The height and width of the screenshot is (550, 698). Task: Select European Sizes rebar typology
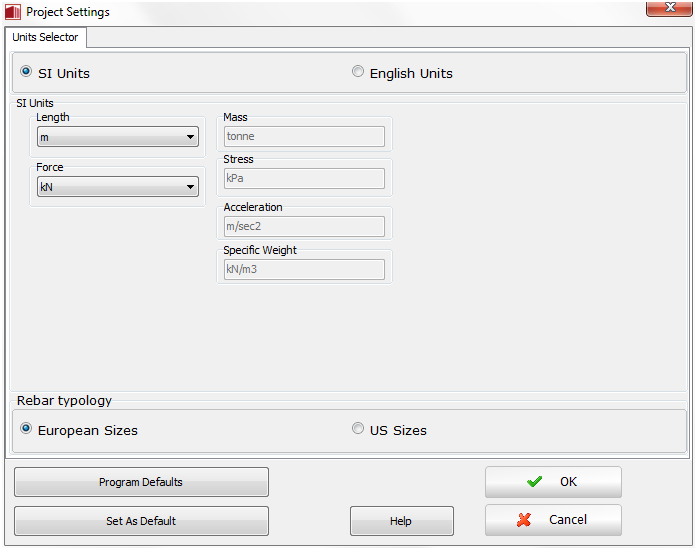pos(27,429)
